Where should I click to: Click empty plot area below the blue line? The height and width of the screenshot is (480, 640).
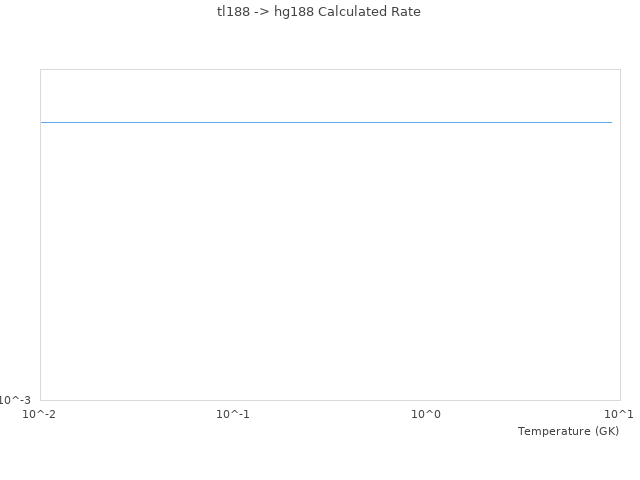[x=326, y=260]
